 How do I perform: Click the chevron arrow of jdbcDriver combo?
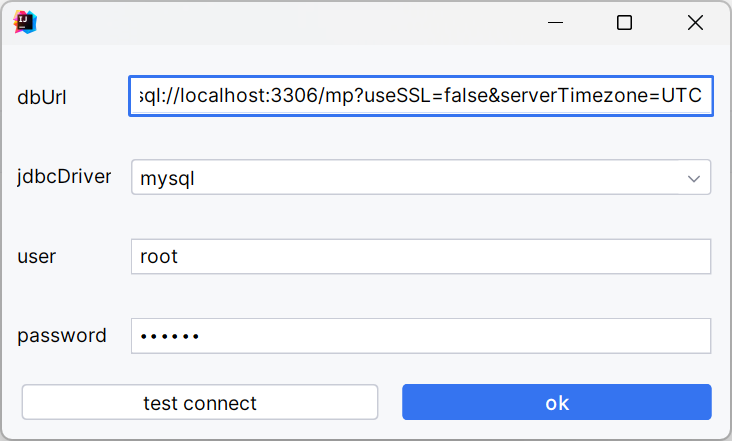pos(694,179)
